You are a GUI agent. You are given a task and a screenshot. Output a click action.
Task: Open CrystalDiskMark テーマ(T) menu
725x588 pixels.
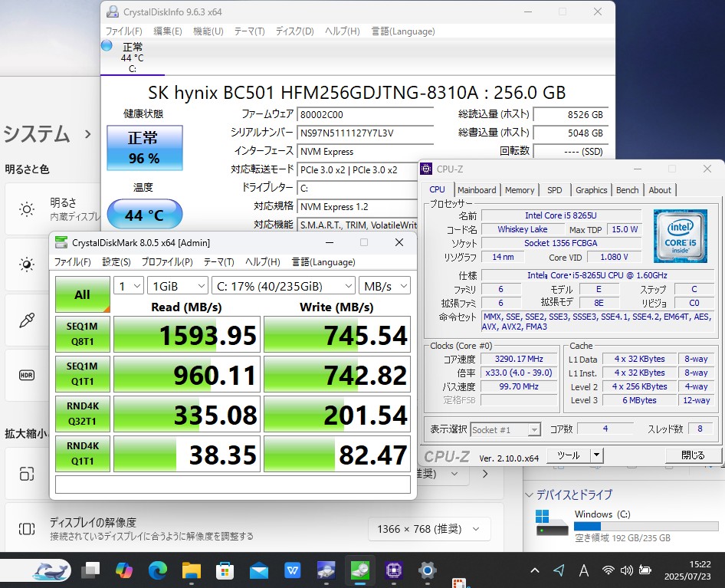click(218, 262)
